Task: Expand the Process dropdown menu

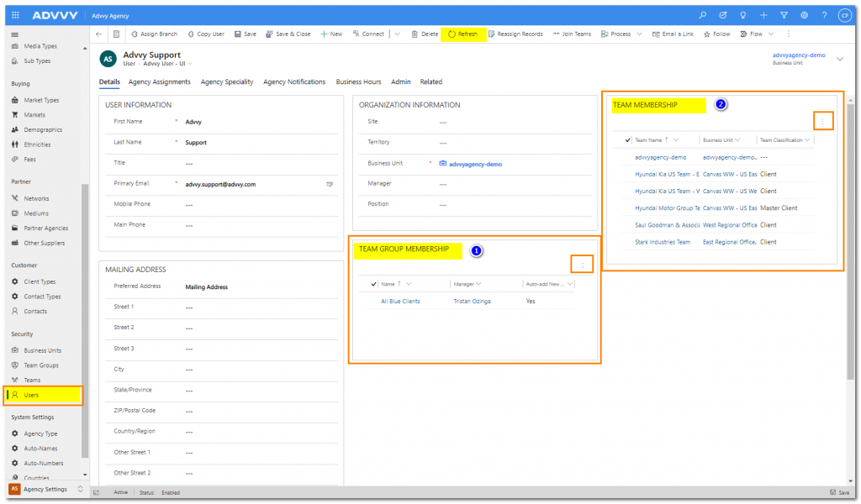Action: 639,34
